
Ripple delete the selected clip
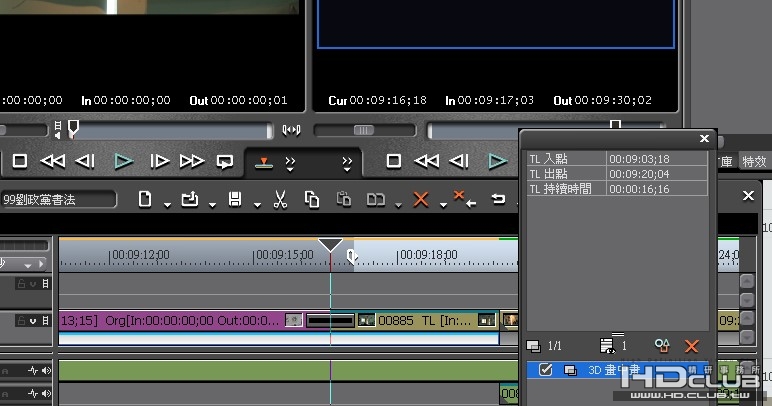click(464, 199)
